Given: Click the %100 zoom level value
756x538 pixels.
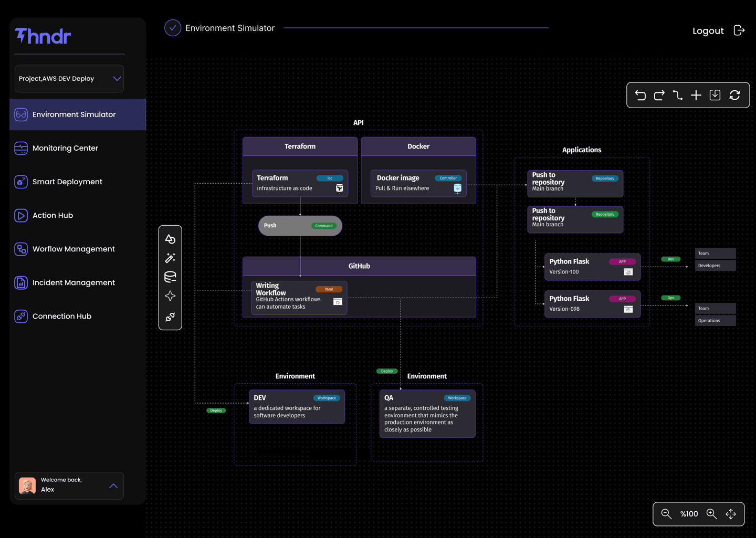Looking at the screenshot, I should pos(689,514).
